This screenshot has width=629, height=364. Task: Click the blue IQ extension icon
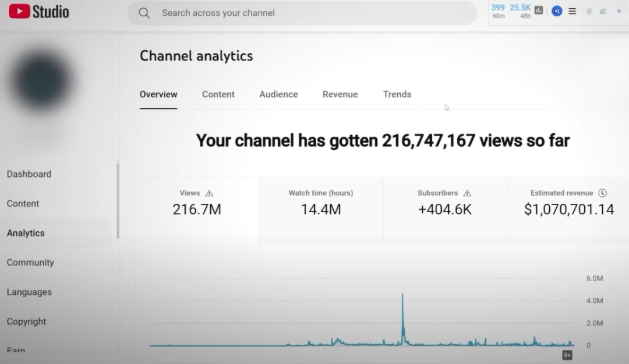pyautogui.click(x=556, y=11)
